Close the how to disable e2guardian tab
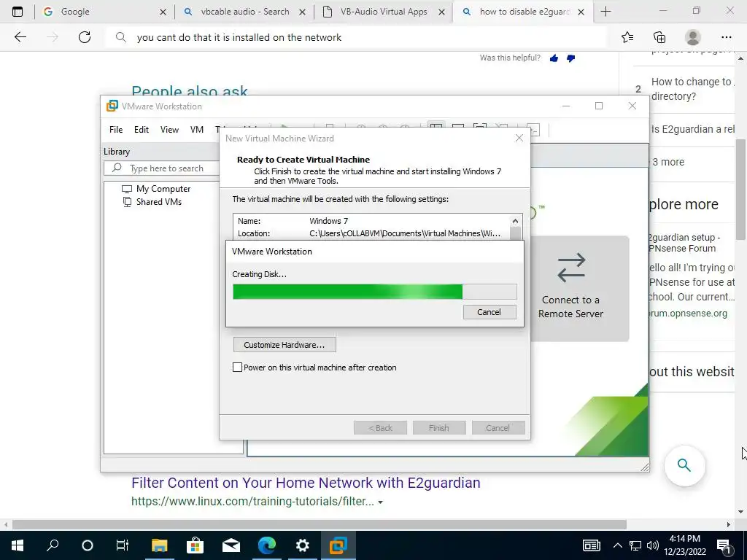The width and height of the screenshot is (747, 560). coord(581,12)
